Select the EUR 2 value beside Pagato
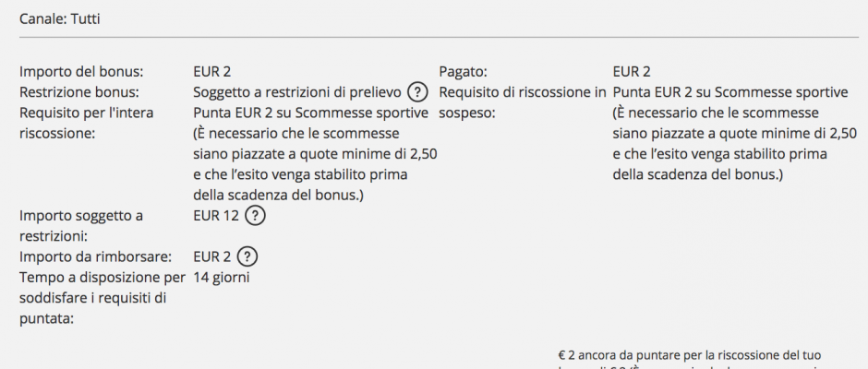The image size is (868, 369). [x=632, y=72]
